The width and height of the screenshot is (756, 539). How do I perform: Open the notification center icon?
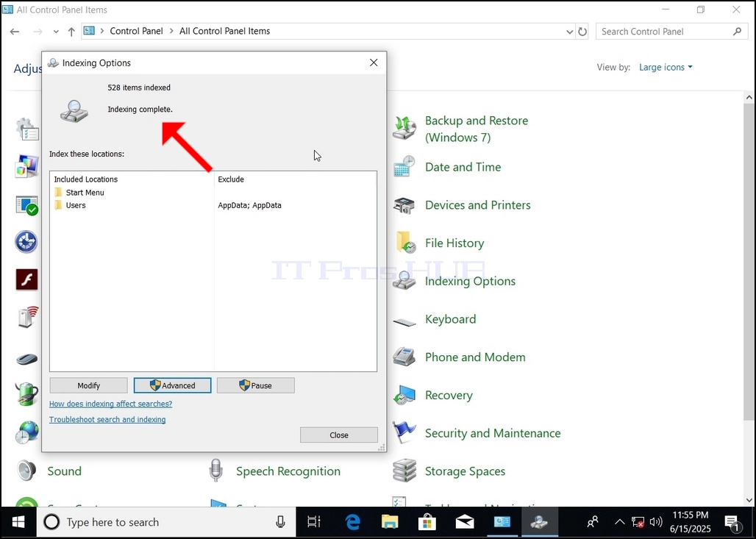point(732,522)
